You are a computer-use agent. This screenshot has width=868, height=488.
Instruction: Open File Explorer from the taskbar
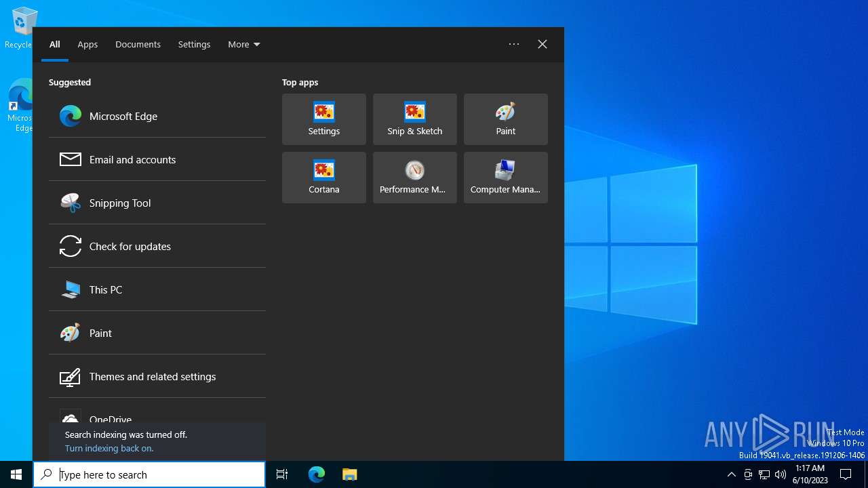[x=349, y=474]
